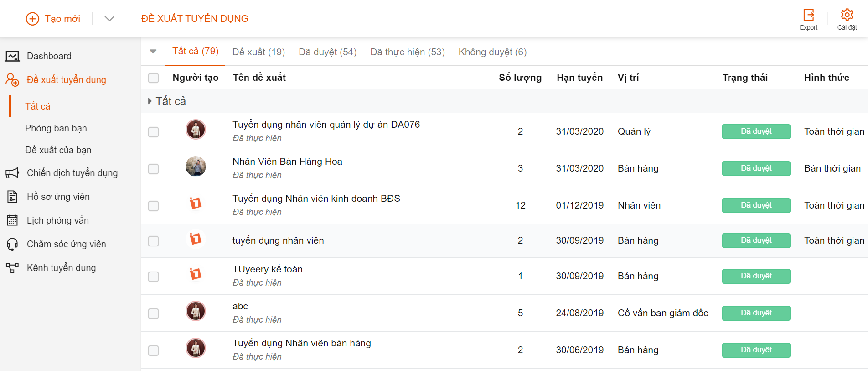Open the filter dropdown arrow before tabs

click(x=153, y=52)
